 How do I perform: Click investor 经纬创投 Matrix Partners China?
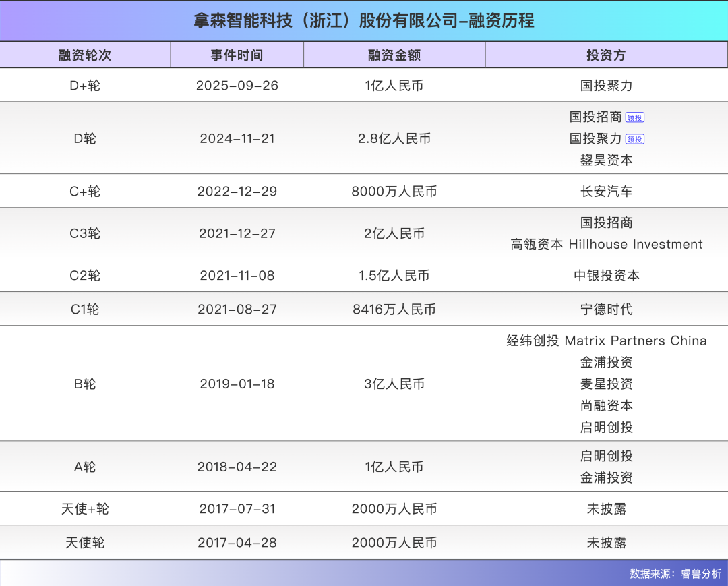click(606, 341)
